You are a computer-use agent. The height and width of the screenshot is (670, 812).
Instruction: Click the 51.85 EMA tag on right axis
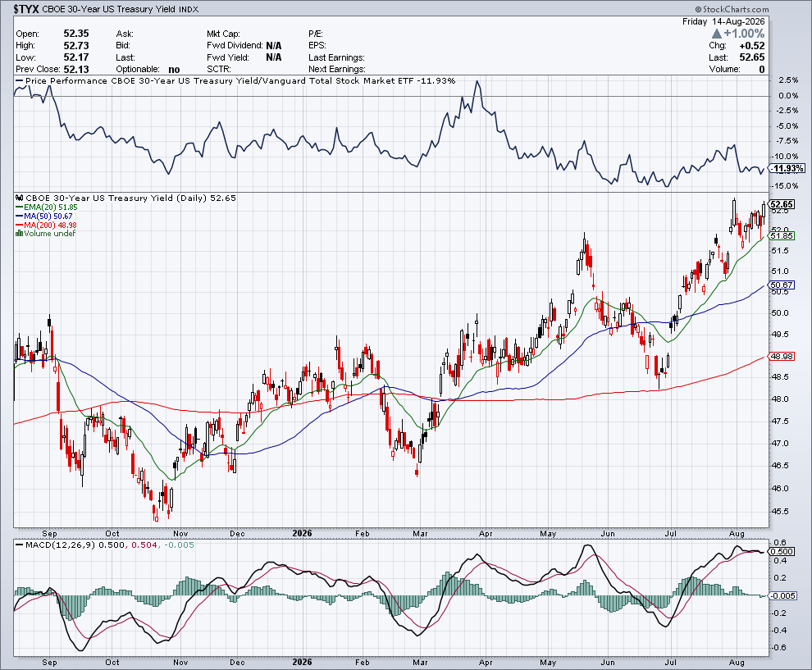782,235
